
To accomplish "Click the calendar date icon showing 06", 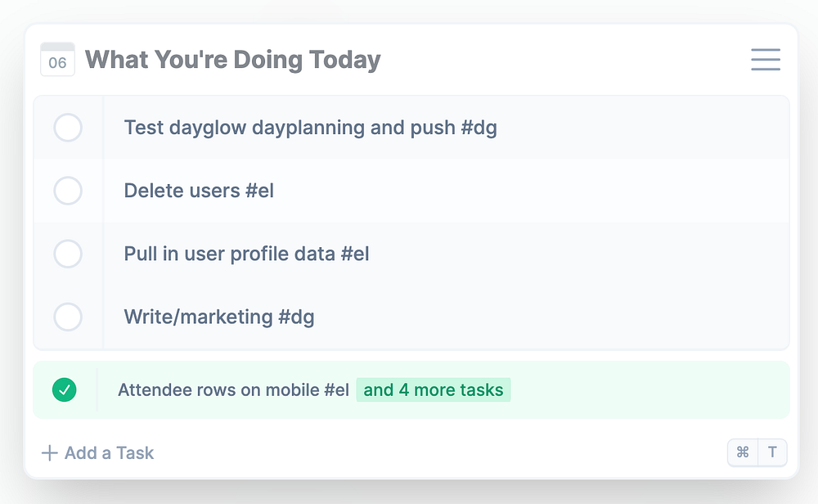I will (x=57, y=60).
